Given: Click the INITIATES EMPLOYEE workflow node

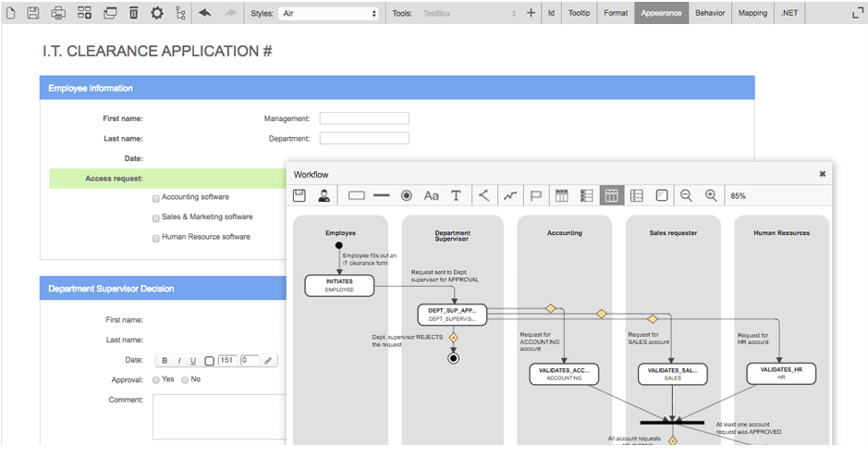Looking at the screenshot, I should (339, 286).
